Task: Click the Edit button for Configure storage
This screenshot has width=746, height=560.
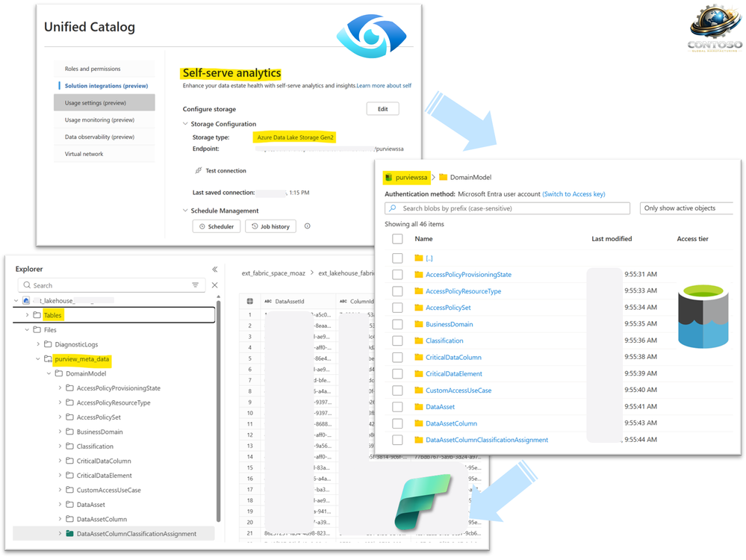Action: (x=382, y=109)
